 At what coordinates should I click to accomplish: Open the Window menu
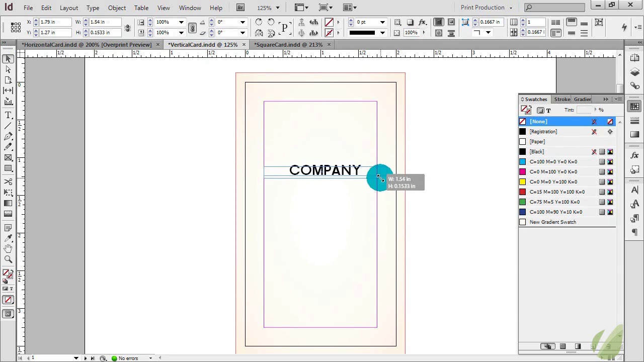coord(190,8)
